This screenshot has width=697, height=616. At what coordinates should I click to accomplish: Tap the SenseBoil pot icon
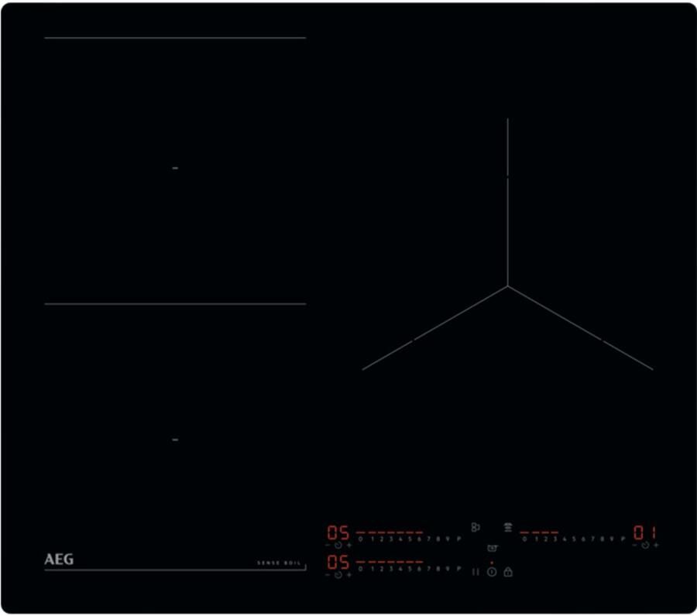pos(493,548)
